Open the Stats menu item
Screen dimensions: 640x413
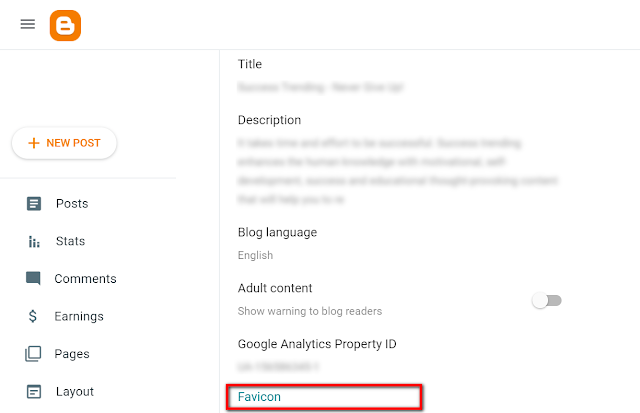tap(70, 241)
